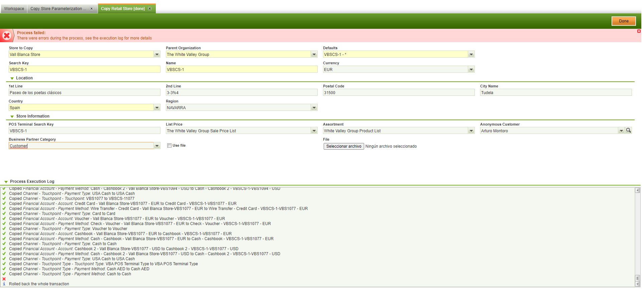Click the Postal Code field
This screenshot has height=289, width=644.
[x=399, y=93]
